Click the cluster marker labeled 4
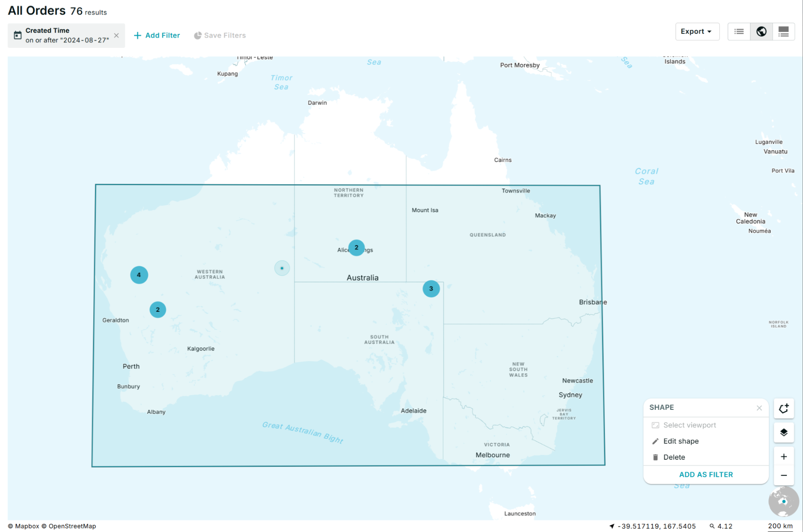Screen dimensions: 803x532 pos(139,275)
